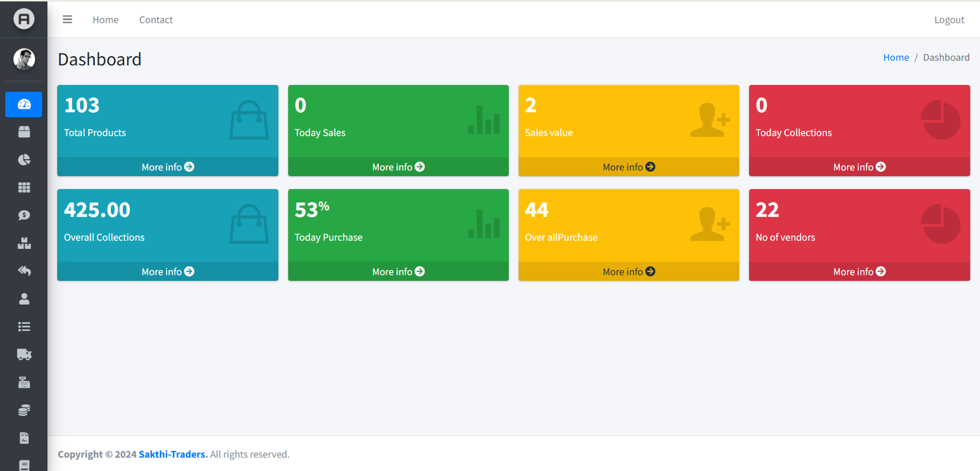This screenshot has height=471, width=980.
Task: Click More info on Today Sales card
Action: 398,167
